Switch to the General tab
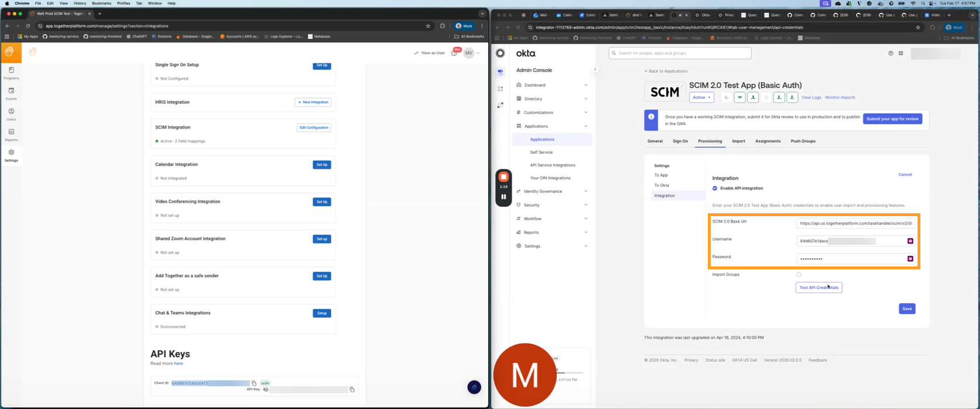 tap(655, 141)
